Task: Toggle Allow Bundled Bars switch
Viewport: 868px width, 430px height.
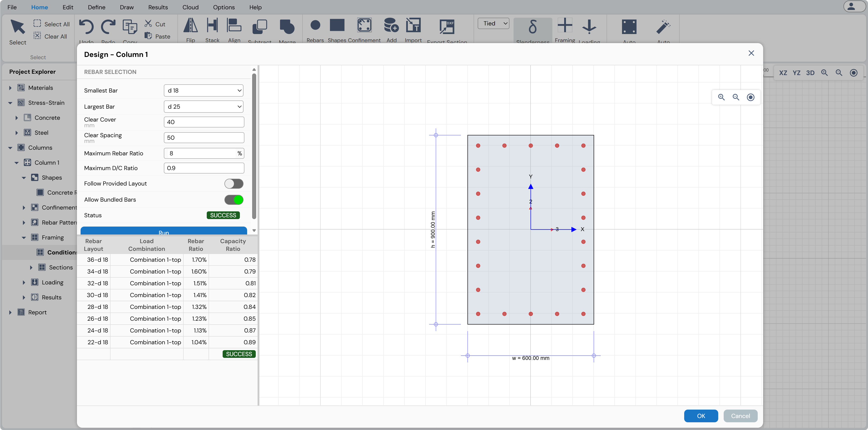Action: [234, 200]
